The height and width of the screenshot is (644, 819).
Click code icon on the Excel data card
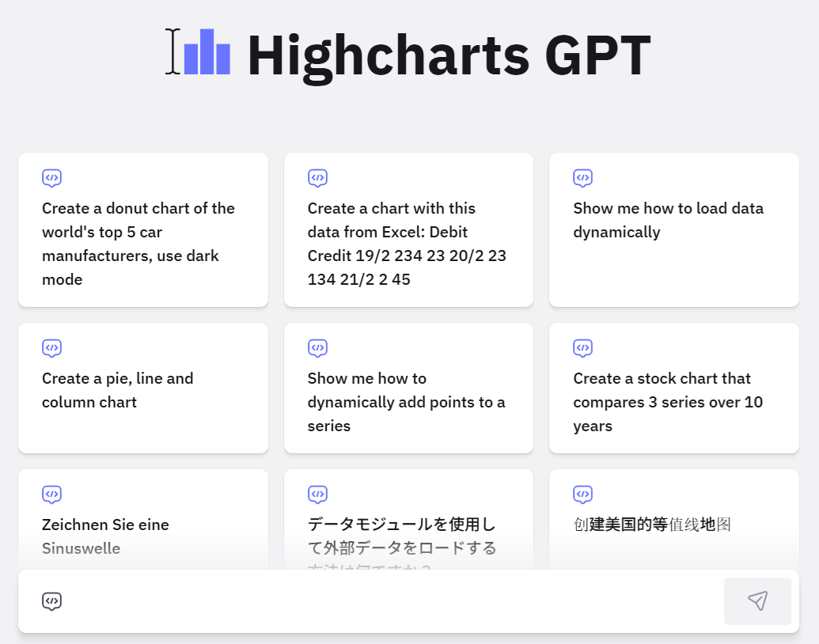coord(317,178)
